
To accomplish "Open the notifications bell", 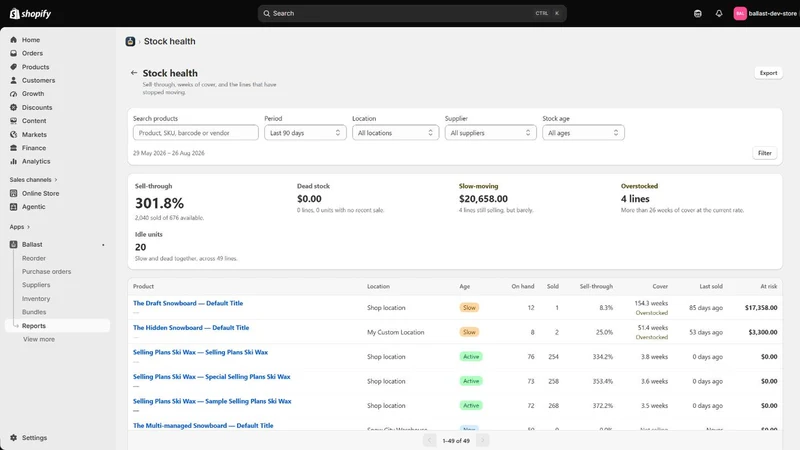I will (x=719, y=14).
